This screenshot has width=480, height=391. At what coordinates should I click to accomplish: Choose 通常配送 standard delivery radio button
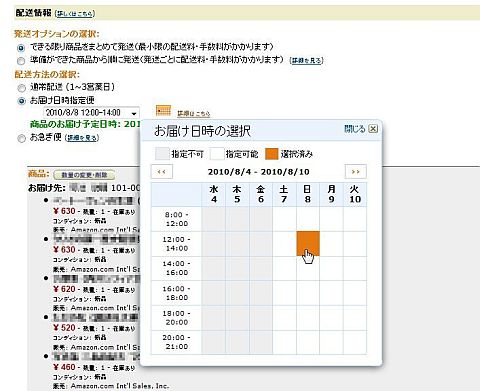(21, 88)
